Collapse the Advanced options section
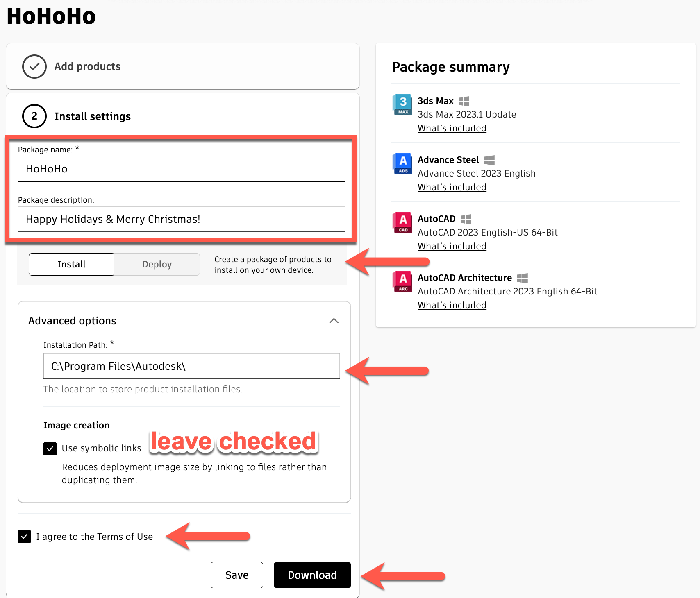Screen dimensions: 700x598 pyautogui.click(x=334, y=321)
